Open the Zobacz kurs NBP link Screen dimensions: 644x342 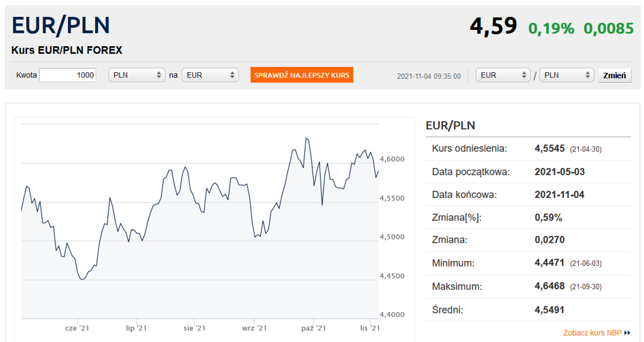coord(592,332)
